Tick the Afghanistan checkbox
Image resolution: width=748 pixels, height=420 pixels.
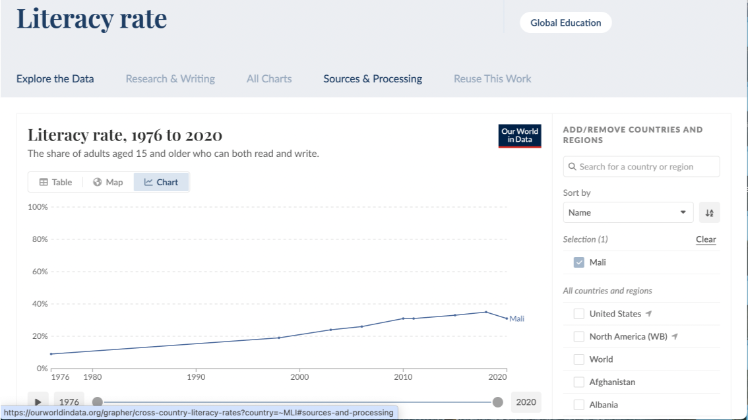(579, 382)
